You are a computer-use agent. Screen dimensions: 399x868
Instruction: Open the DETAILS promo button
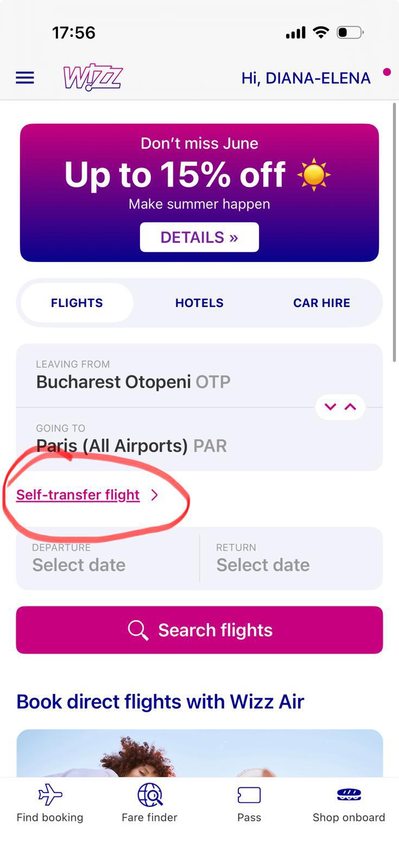coord(199,237)
